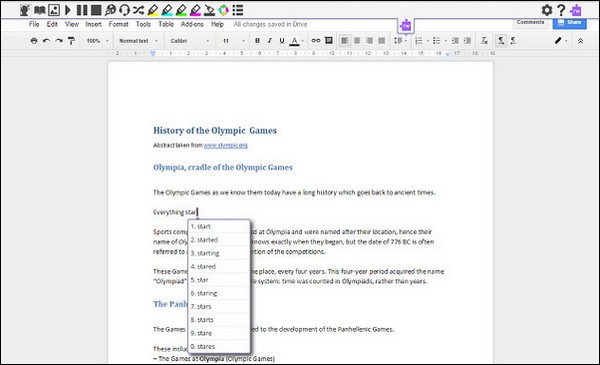Insert a link with chain icon

(316, 41)
